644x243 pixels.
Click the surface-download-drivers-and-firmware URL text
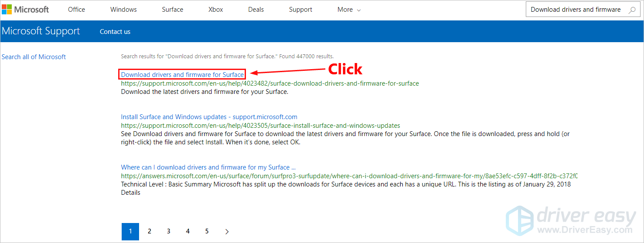coord(270,83)
